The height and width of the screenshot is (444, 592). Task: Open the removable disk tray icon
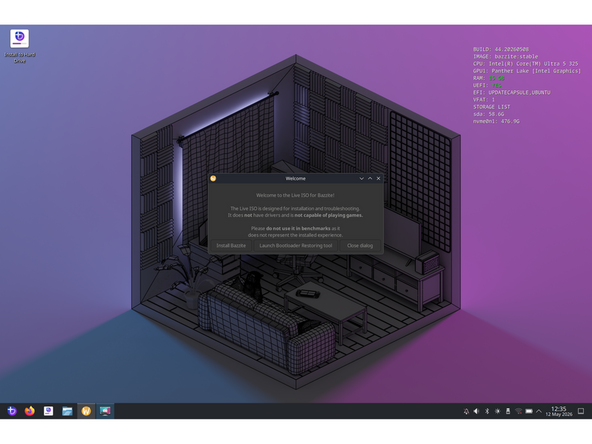tap(508, 411)
